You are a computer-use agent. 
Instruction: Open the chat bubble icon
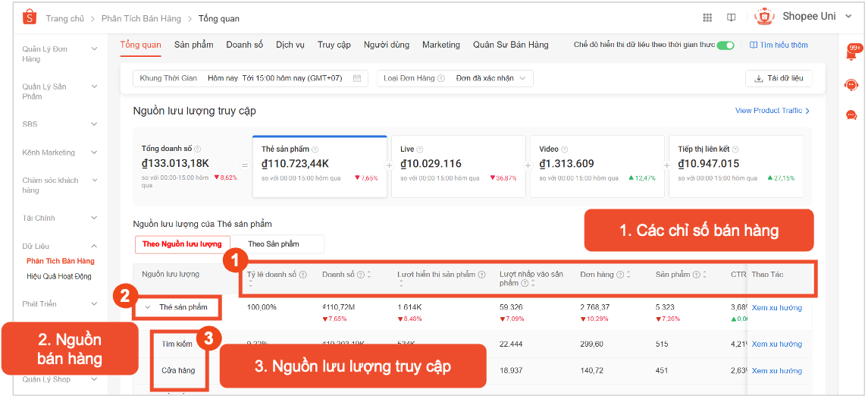point(851,115)
